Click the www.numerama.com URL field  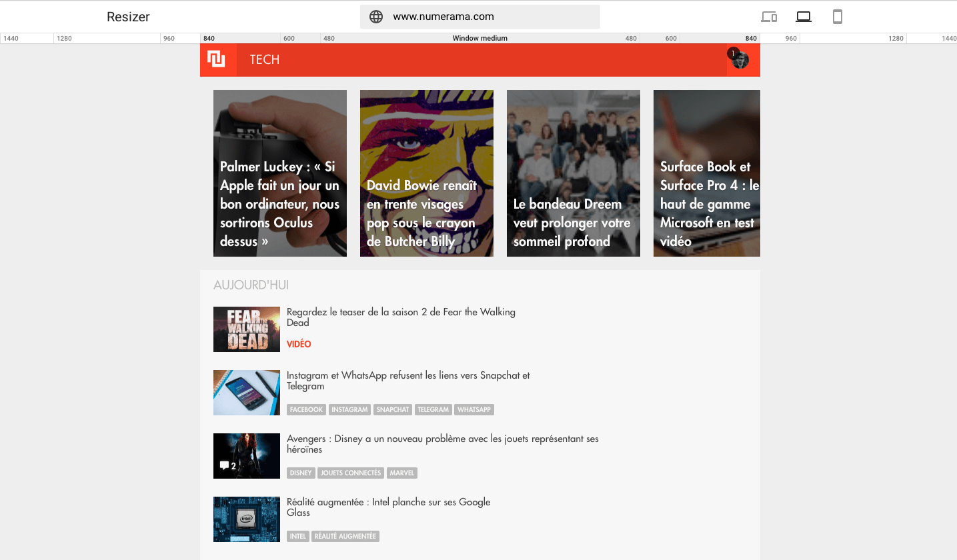[x=480, y=17]
